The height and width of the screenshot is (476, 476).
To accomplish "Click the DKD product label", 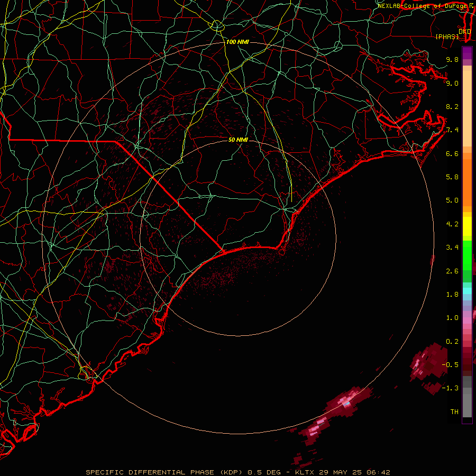I will [465, 32].
